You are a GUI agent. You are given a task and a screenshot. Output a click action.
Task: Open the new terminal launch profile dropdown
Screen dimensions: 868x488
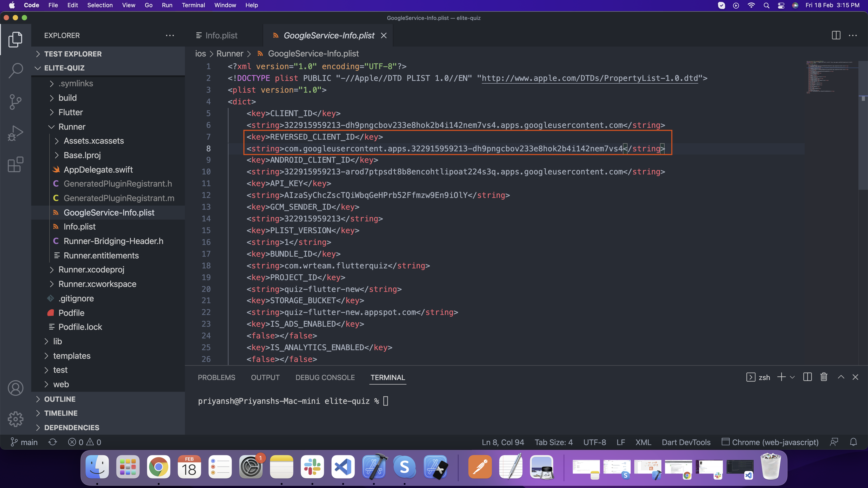click(792, 377)
